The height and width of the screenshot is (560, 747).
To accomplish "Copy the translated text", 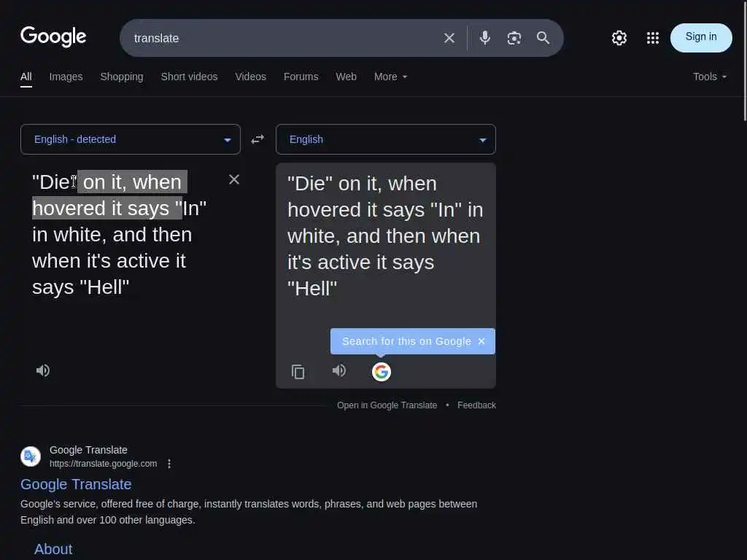I will pyautogui.click(x=298, y=371).
